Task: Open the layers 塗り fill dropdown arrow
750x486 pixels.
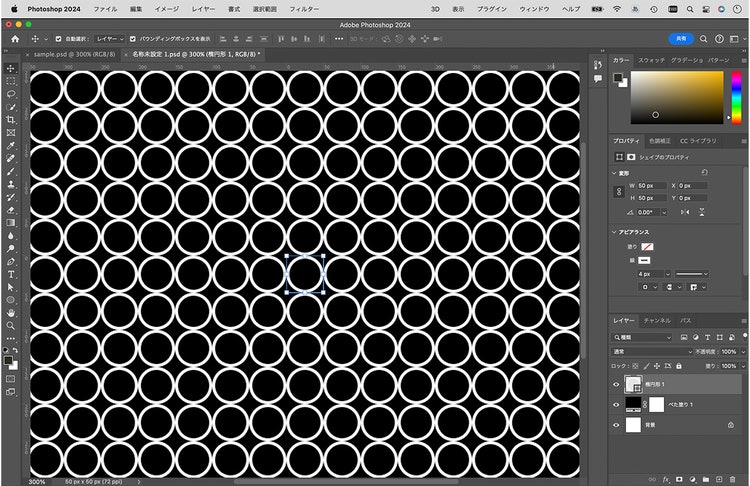Action: pos(743,366)
